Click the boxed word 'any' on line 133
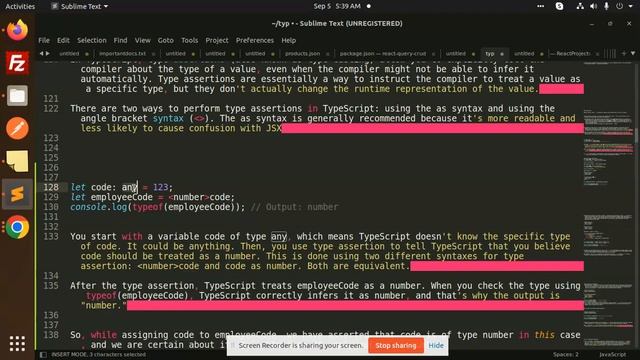 coord(279,236)
